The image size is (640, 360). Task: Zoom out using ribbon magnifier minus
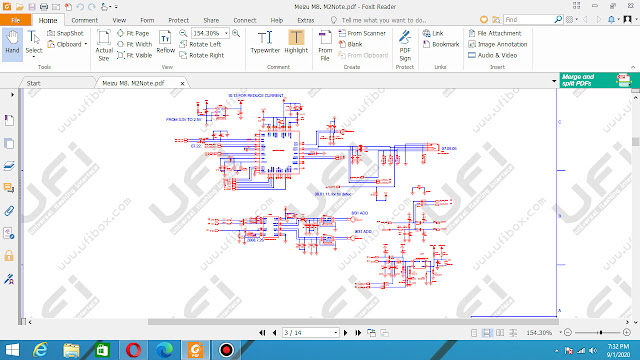point(183,33)
